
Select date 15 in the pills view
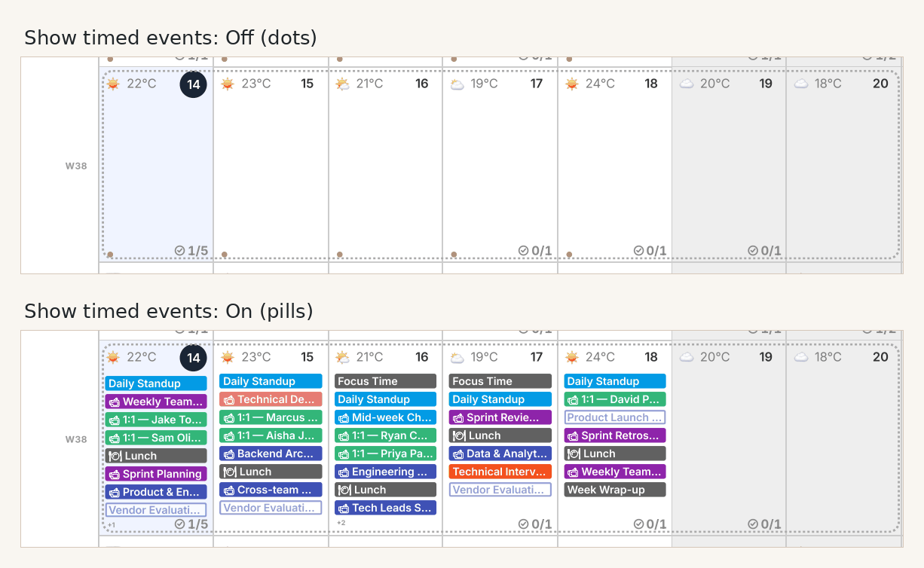[x=307, y=357]
